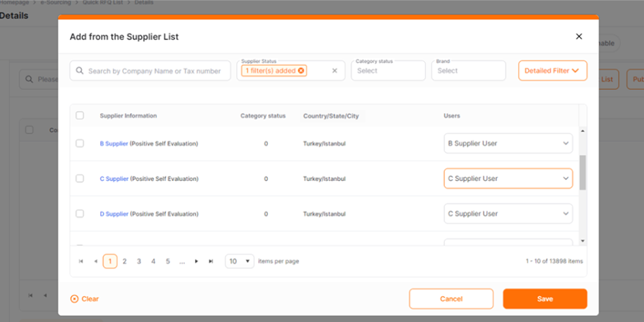The image size is (644, 322).
Task: Clear the Supplier Status field with X
Action: [x=335, y=71]
